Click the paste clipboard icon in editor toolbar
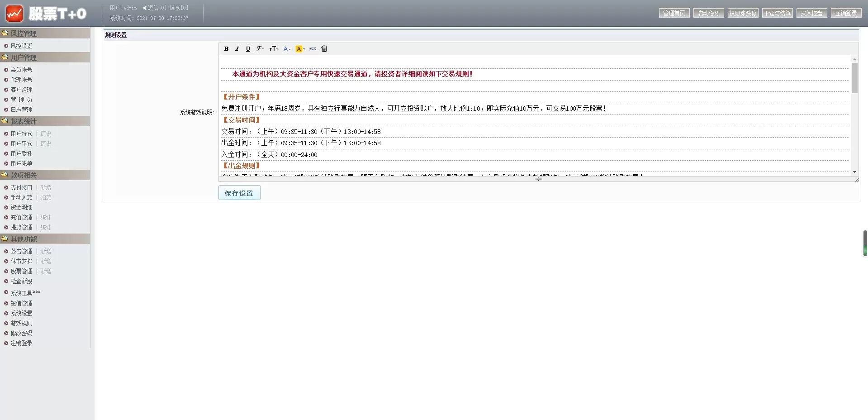The width and height of the screenshot is (868, 420). coord(324,49)
